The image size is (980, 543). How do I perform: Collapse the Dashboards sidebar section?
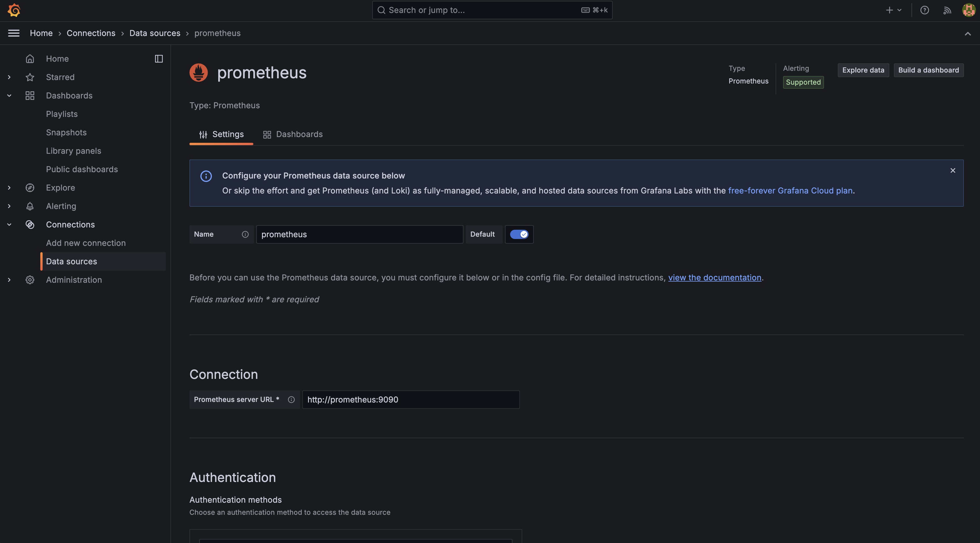(x=9, y=96)
